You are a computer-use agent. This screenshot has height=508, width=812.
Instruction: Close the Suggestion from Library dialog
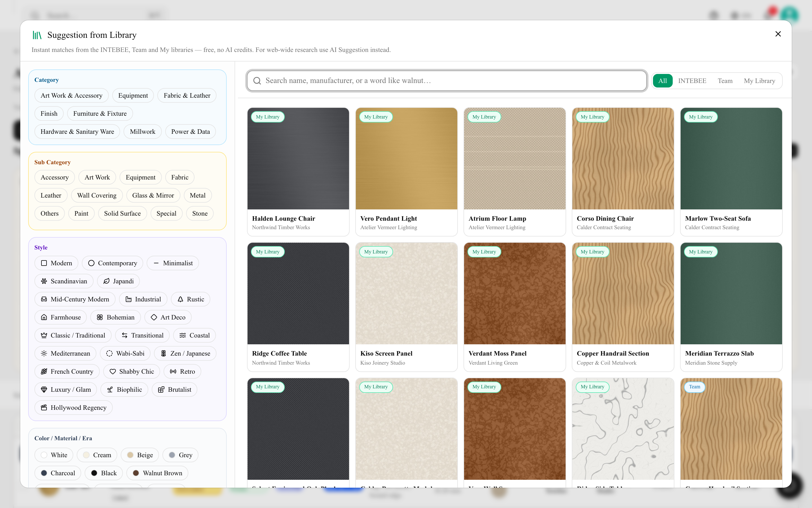[778, 34]
